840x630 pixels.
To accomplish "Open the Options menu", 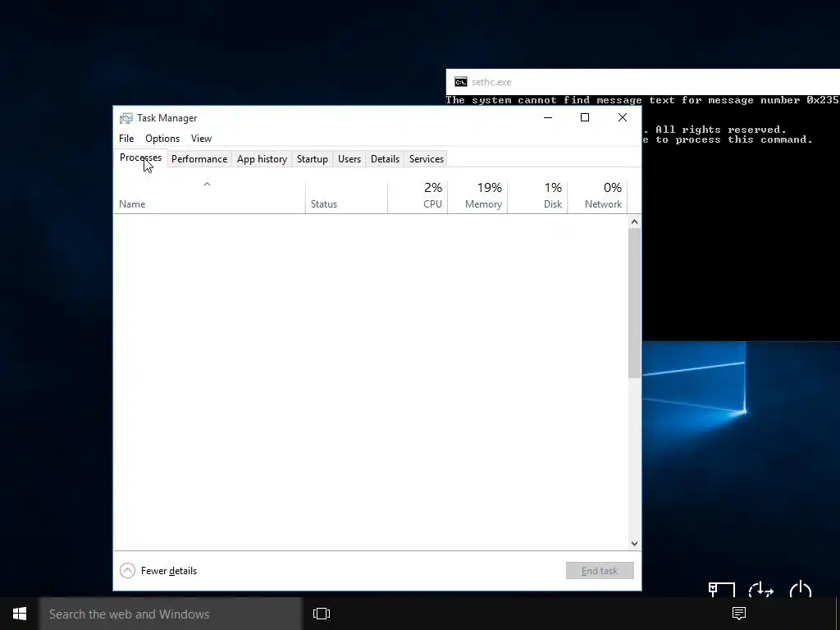I will [x=162, y=138].
